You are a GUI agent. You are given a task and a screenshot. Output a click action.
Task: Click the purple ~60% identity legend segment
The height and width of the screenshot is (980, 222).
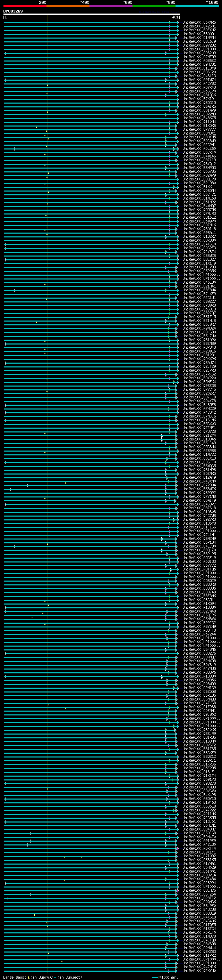111,6
